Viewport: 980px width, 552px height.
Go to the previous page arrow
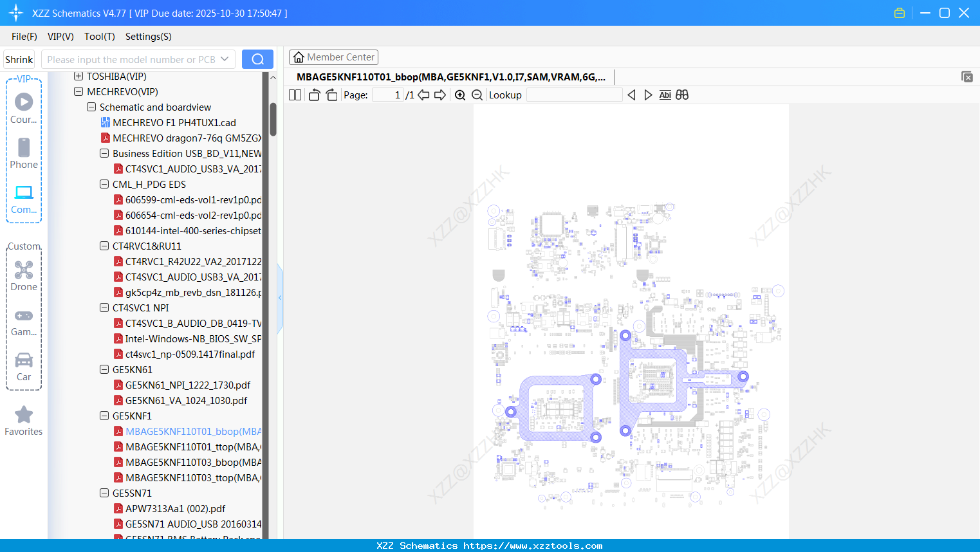(423, 95)
